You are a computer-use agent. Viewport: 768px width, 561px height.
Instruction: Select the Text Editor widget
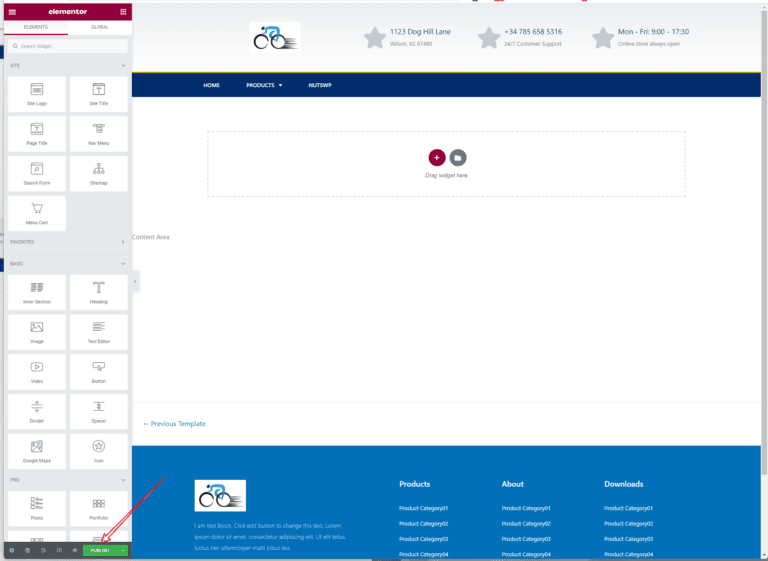[x=99, y=332]
